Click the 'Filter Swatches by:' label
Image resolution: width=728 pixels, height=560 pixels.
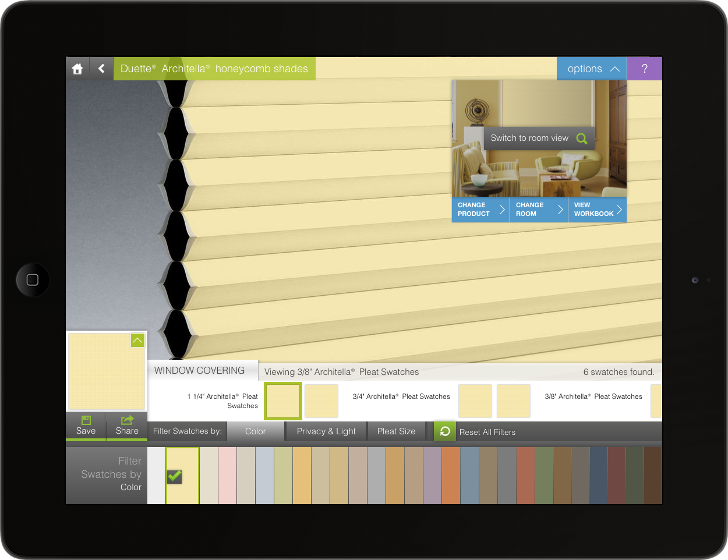coord(188,431)
